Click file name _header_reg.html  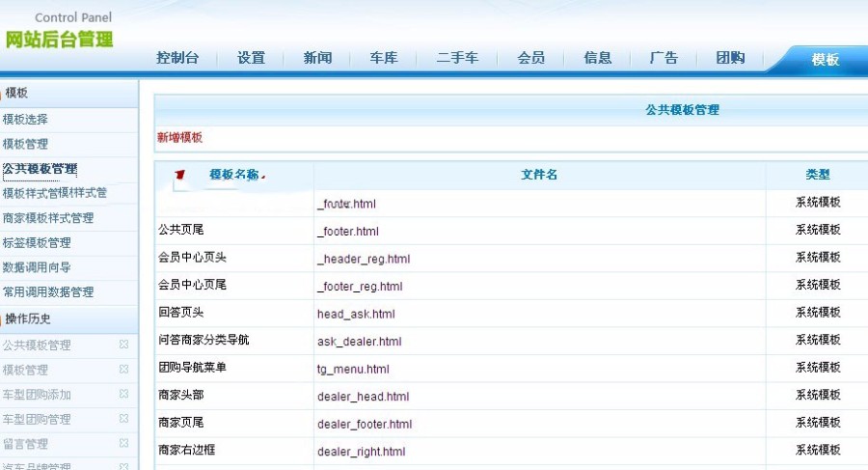pyautogui.click(x=364, y=259)
